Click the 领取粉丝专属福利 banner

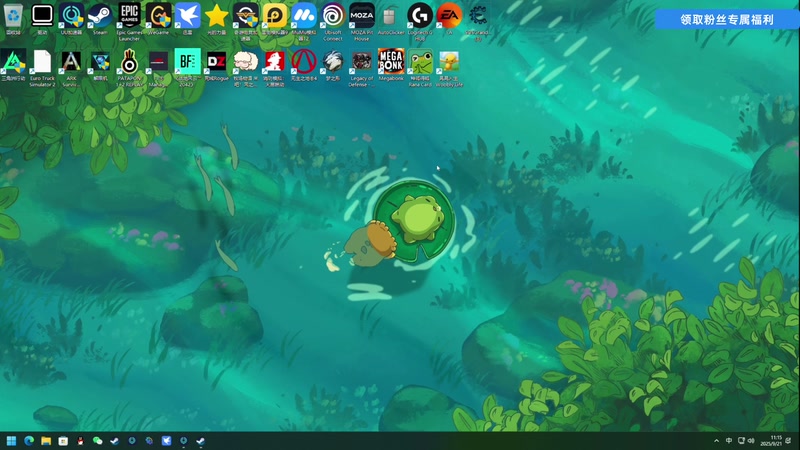pyautogui.click(x=727, y=19)
